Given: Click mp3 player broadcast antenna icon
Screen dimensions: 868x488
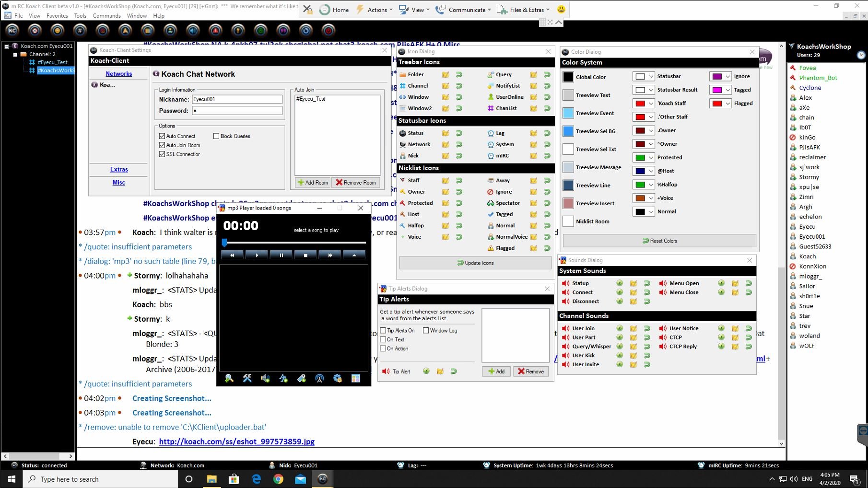Looking at the screenshot, I should (x=319, y=378).
